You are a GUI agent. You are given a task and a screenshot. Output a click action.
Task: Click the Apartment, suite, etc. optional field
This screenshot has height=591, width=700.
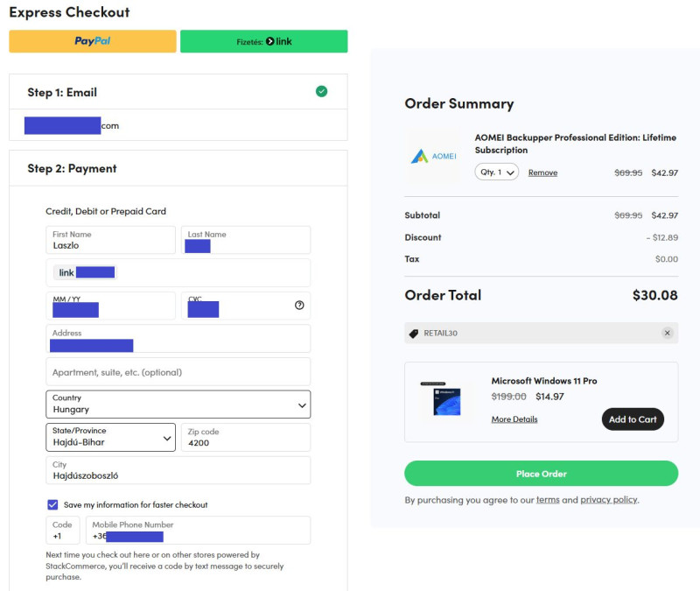[178, 371]
